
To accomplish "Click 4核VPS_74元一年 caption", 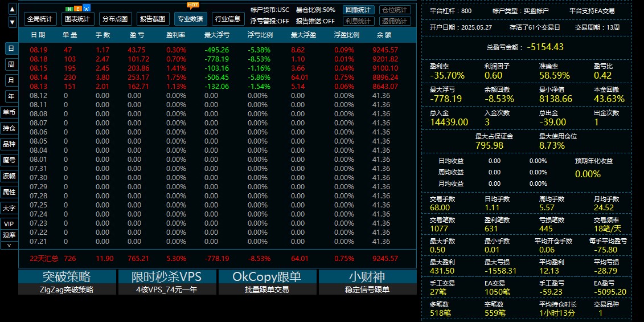I will point(167,290).
